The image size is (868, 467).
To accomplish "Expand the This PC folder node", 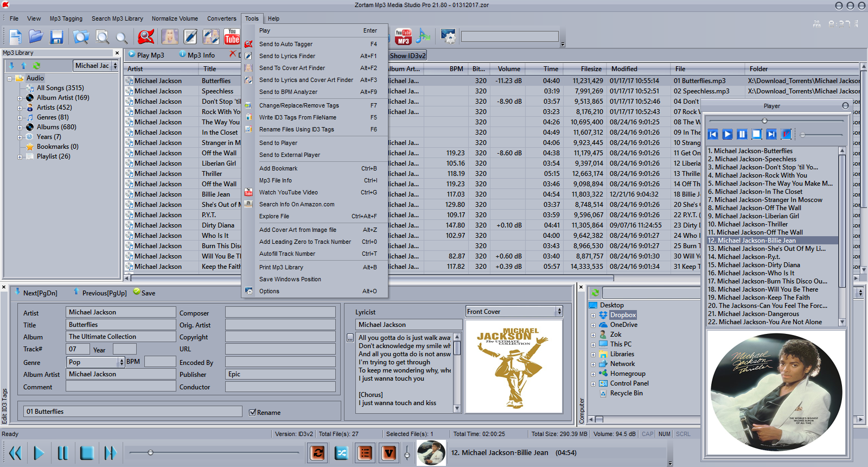I will [x=593, y=345].
